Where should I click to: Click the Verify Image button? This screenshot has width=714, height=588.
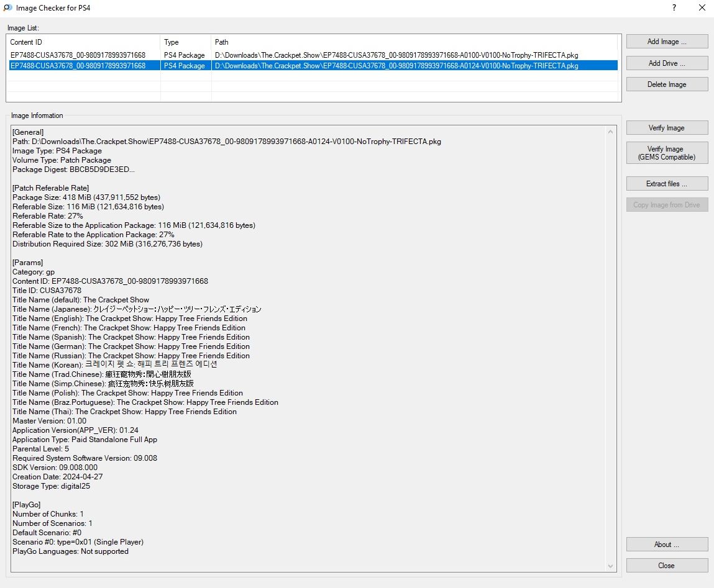point(667,128)
